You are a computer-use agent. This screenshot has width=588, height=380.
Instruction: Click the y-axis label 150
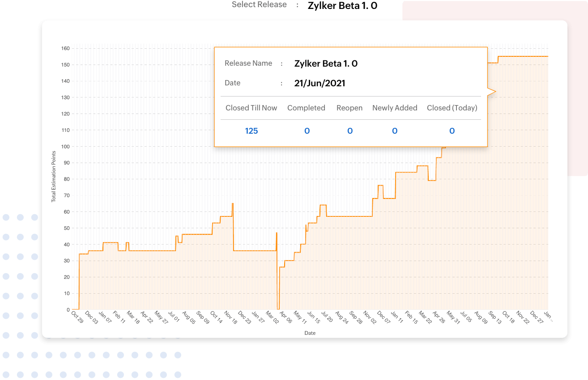click(x=66, y=65)
